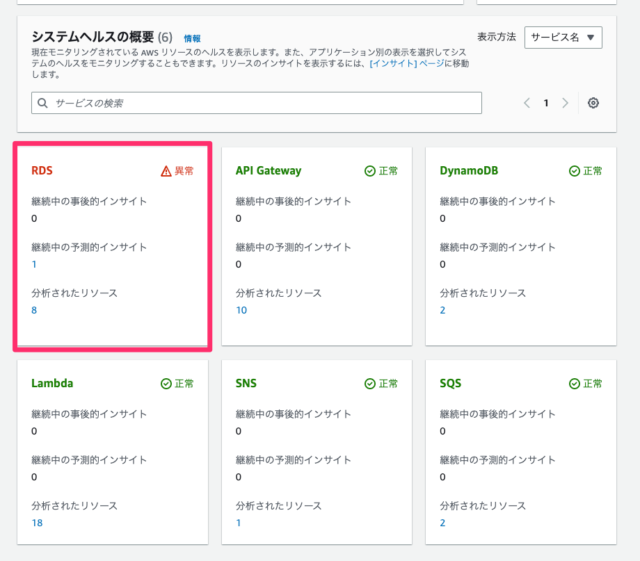Open the SNS service title
This screenshot has width=640, height=561.
[x=246, y=383]
